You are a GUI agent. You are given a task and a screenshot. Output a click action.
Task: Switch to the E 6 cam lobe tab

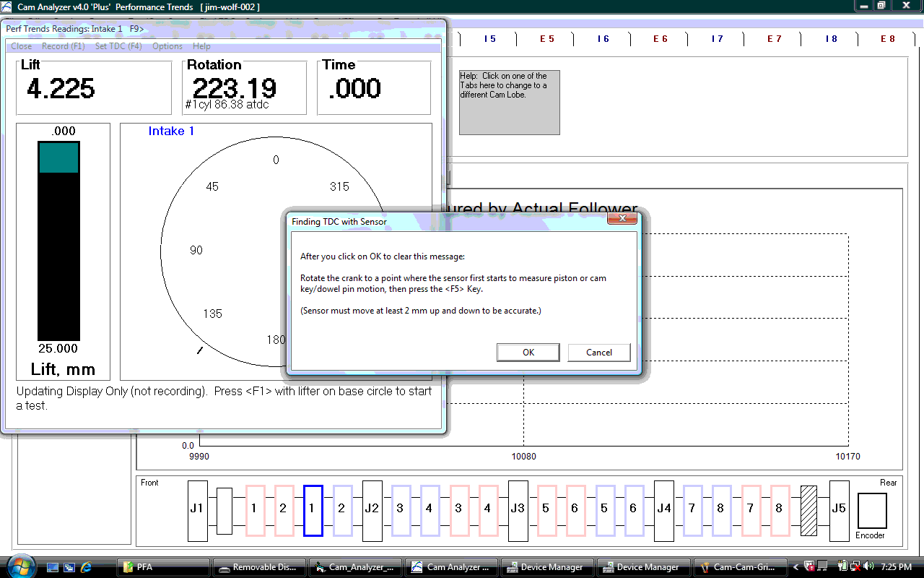[661, 39]
